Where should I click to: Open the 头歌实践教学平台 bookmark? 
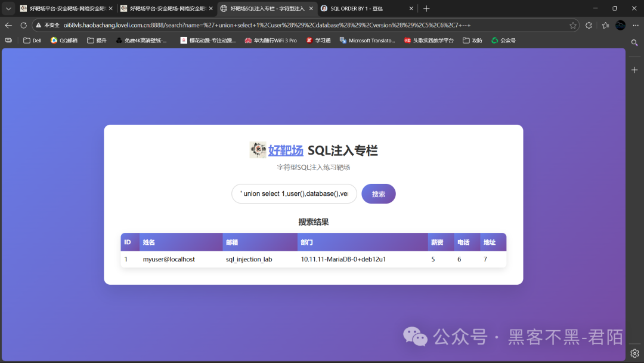429,40
